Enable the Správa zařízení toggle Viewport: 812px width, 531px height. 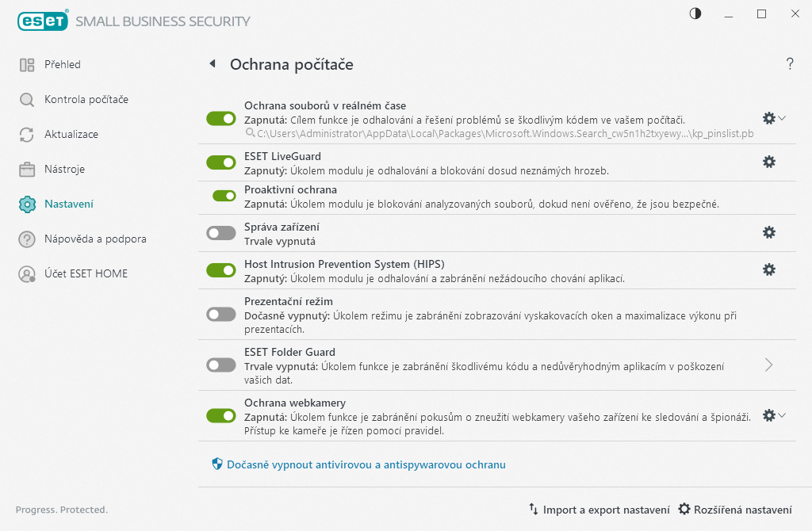click(221, 232)
